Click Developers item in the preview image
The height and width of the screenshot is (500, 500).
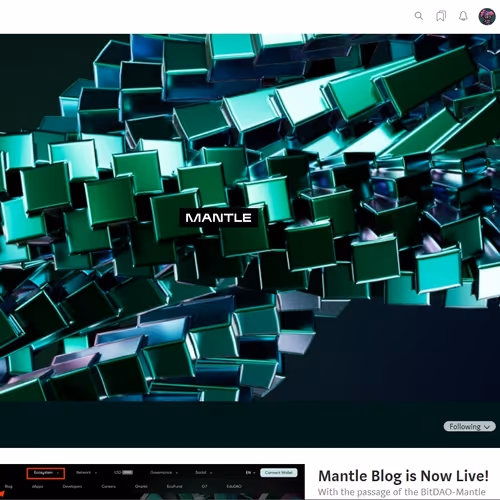coord(72,487)
